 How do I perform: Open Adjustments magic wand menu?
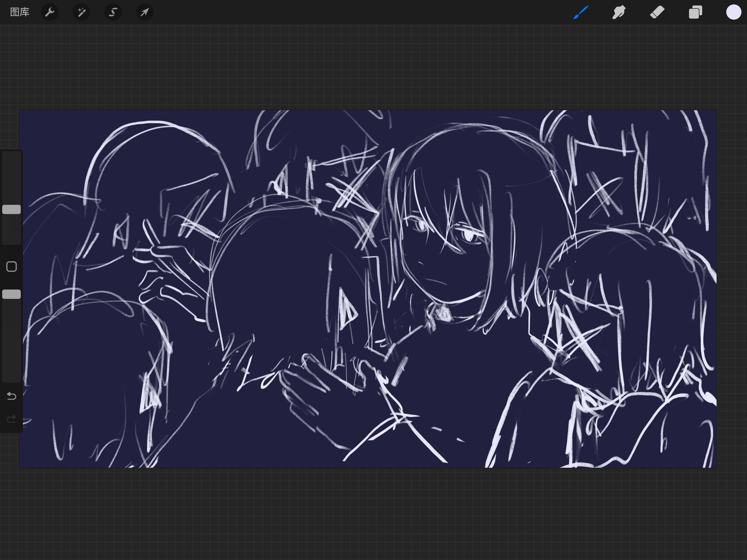click(81, 12)
